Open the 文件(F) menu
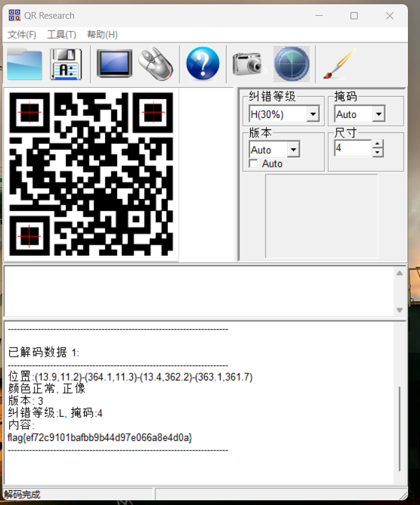The width and height of the screenshot is (420, 505). (22, 34)
